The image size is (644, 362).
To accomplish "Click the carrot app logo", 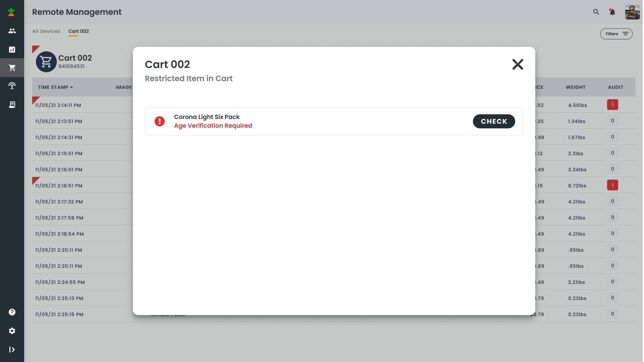I will click(x=11, y=12).
